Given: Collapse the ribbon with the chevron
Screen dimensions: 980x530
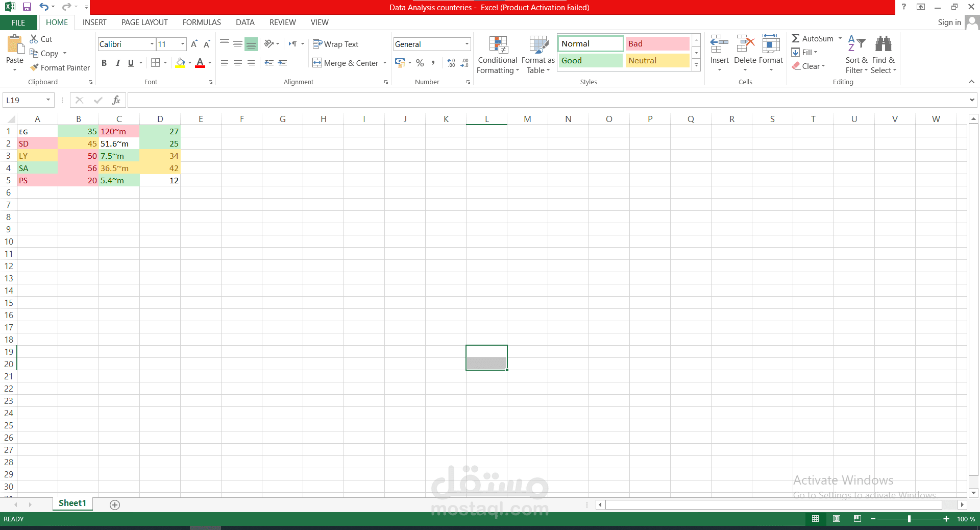Looking at the screenshot, I should (x=971, y=82).
